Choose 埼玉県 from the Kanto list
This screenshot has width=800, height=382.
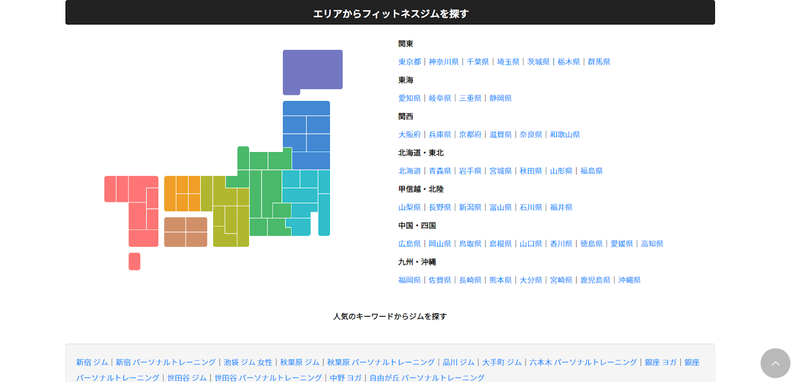(x=508, y=62)
